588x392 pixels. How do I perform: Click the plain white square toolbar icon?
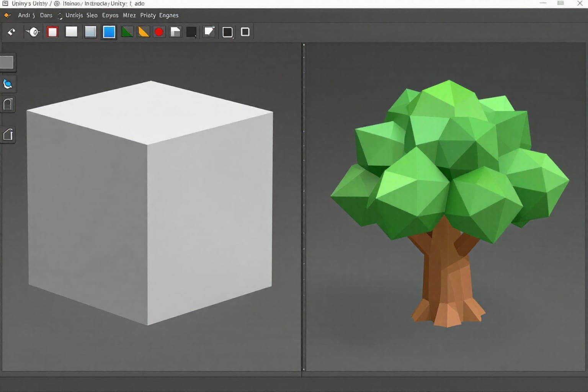(71, 31)
